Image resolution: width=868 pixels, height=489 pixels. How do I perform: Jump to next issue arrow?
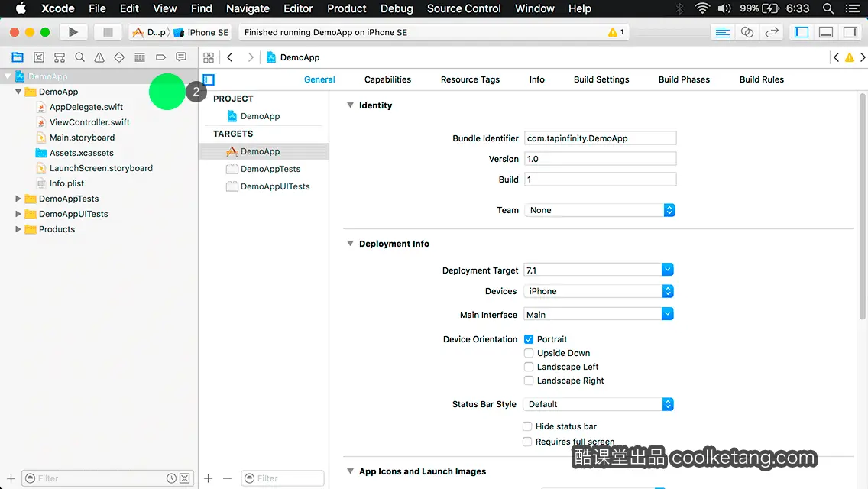(863, 57)
